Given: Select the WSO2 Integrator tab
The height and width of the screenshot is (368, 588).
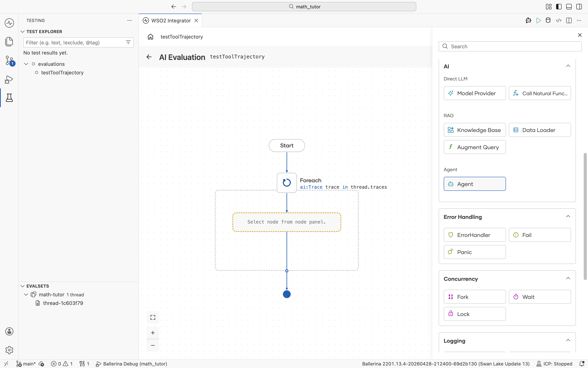Looking at the screenshot, I should tap(171, 20).
